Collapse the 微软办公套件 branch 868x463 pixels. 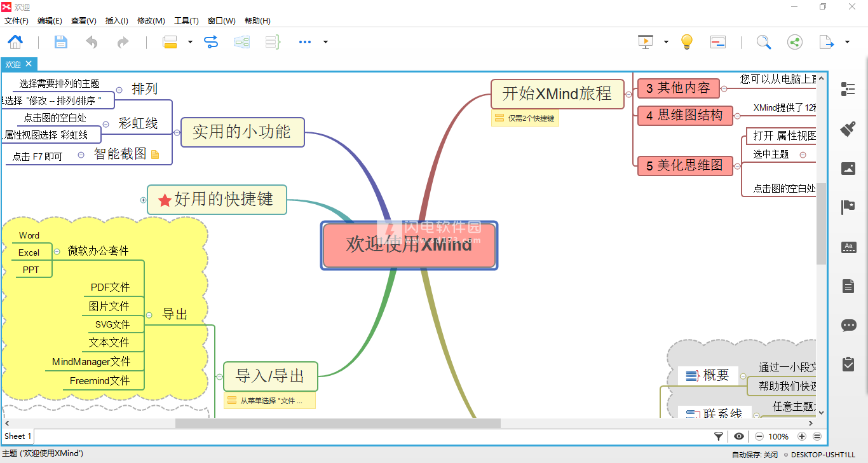(57, 251)
